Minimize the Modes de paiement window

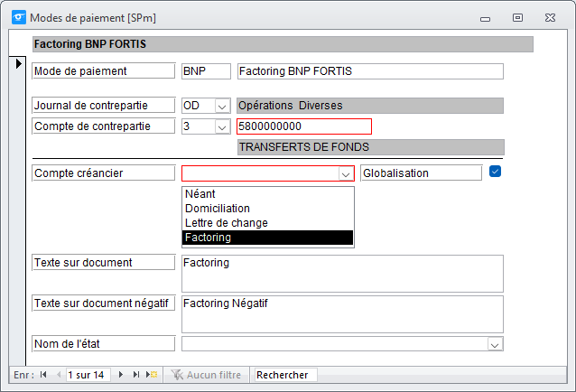tap(485, 18)
